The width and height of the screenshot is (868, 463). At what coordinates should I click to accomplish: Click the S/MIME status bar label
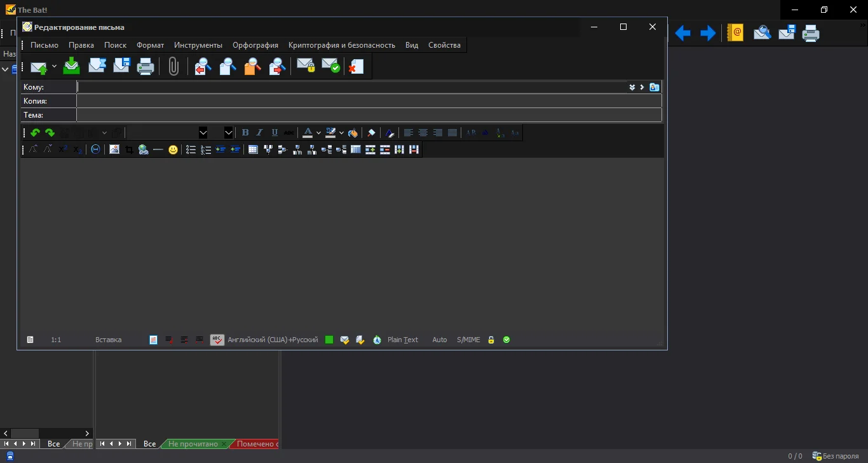469,340
